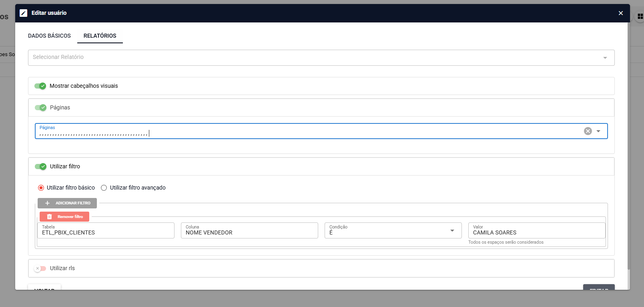Click the Coluna field NOME VENDEDOR
Image resolution: width=644 pixels, height=307 pixels.
pyautogui.click(x=249, y=230)
